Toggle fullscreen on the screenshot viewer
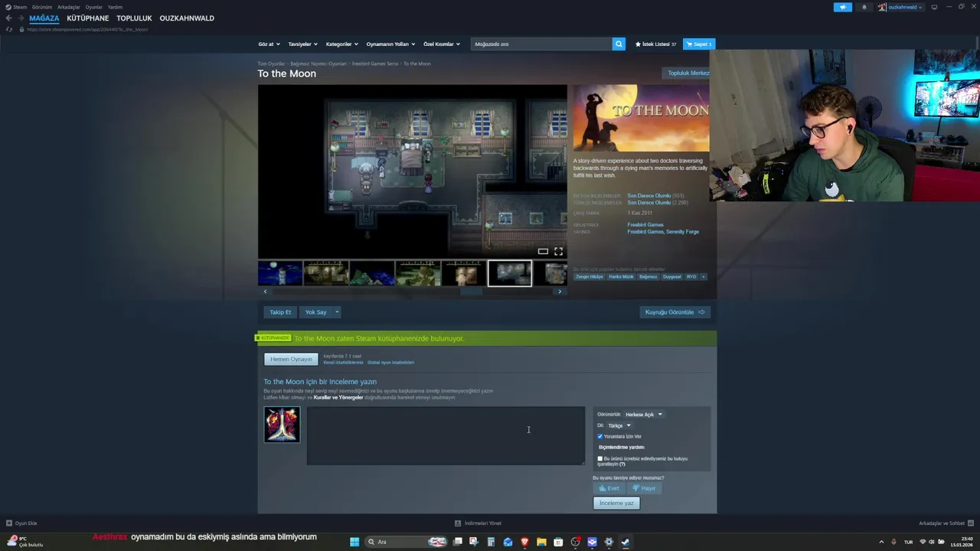The image size is (980, 551). 558,251
